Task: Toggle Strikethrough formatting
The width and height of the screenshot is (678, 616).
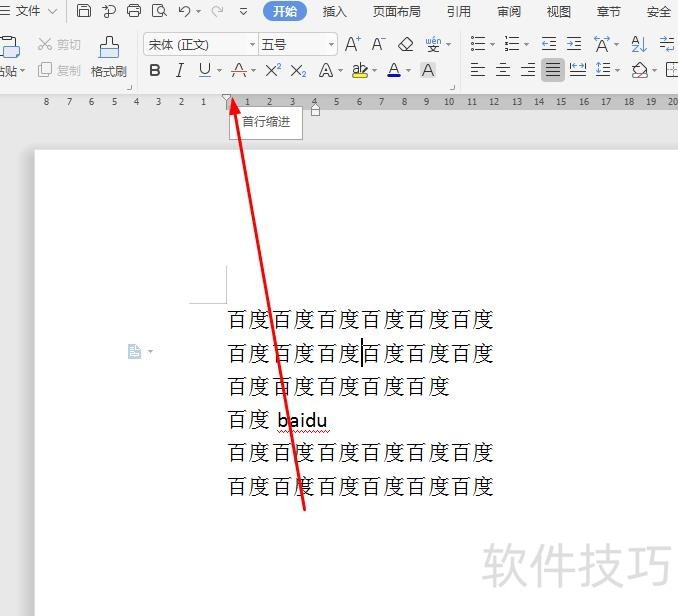Action: point(239,70)
